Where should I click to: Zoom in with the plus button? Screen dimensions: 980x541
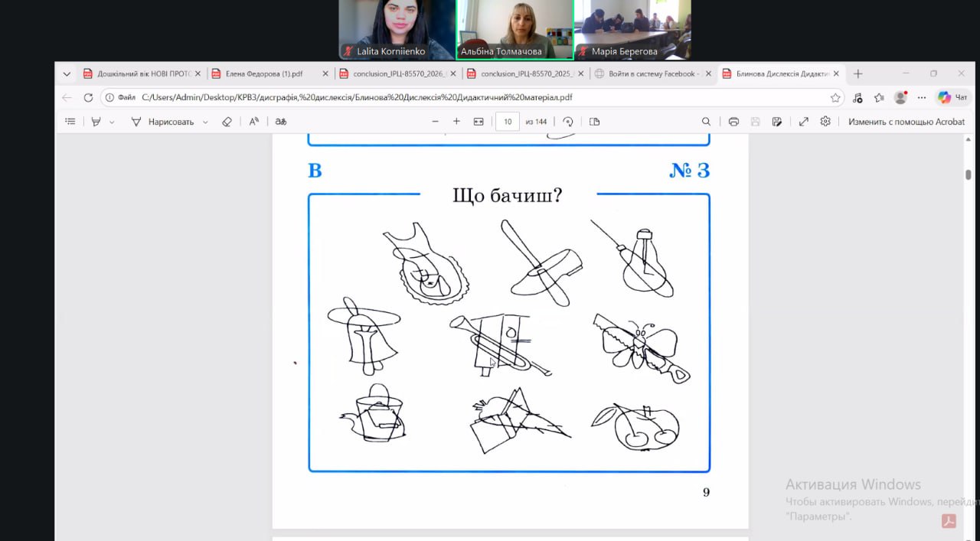pos(457,122)
